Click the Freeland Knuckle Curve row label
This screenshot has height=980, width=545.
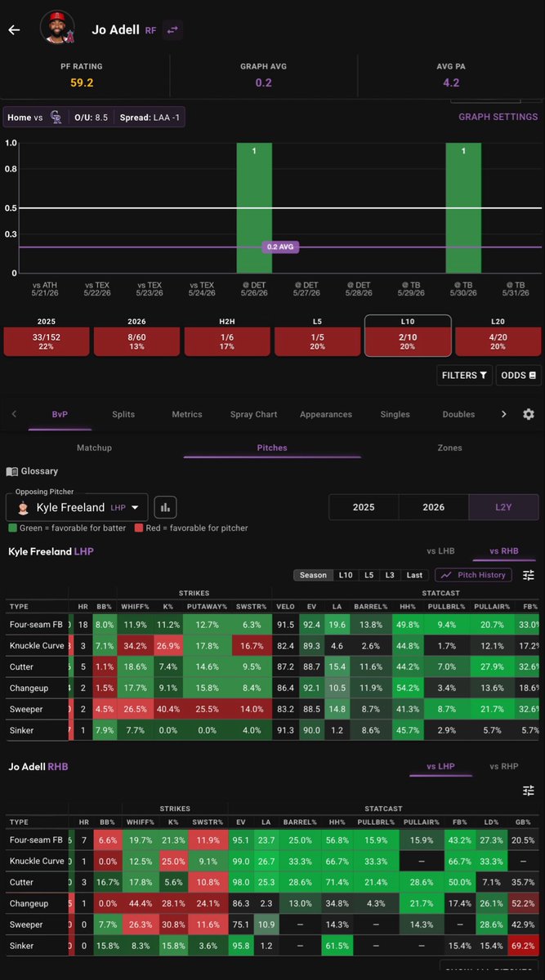(36, 645)
